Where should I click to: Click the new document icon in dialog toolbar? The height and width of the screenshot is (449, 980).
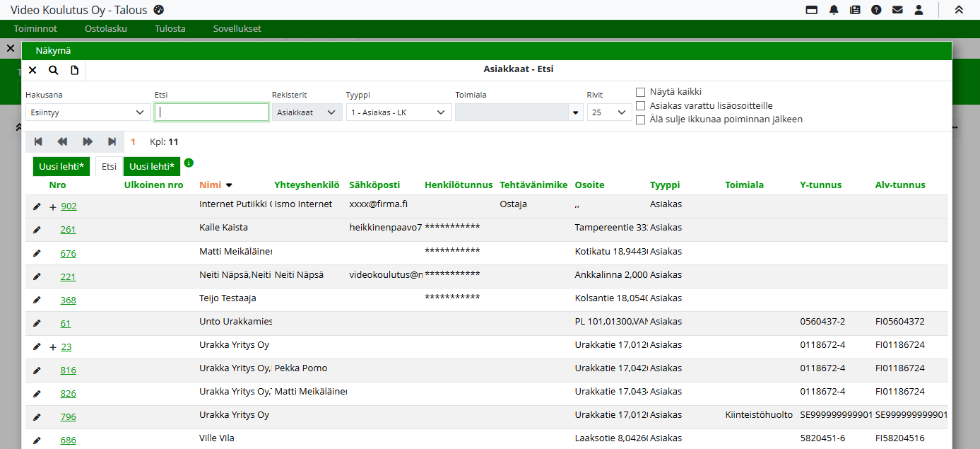pos(74,70)
